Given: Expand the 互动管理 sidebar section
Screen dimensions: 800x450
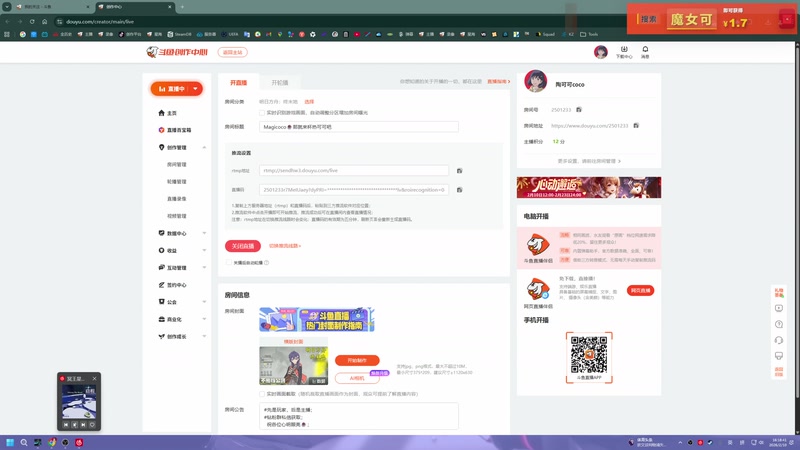Looking at the screenshot, I should [204, 267].
